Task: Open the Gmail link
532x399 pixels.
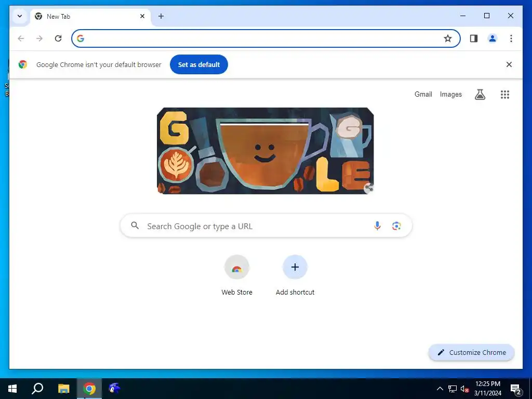Action: [423, 95]
